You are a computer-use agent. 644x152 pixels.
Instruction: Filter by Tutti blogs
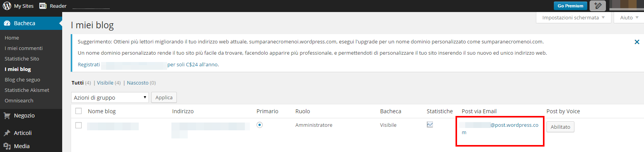(77, 83)
